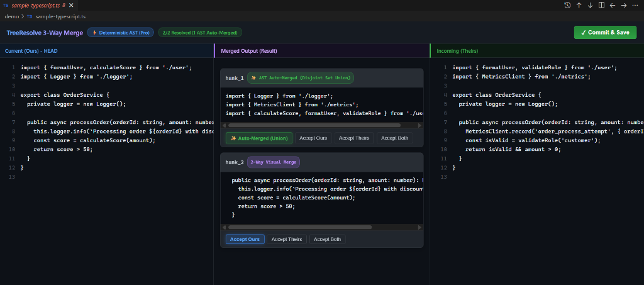Choose Accept Both in hunk_2

pos(327,239)
